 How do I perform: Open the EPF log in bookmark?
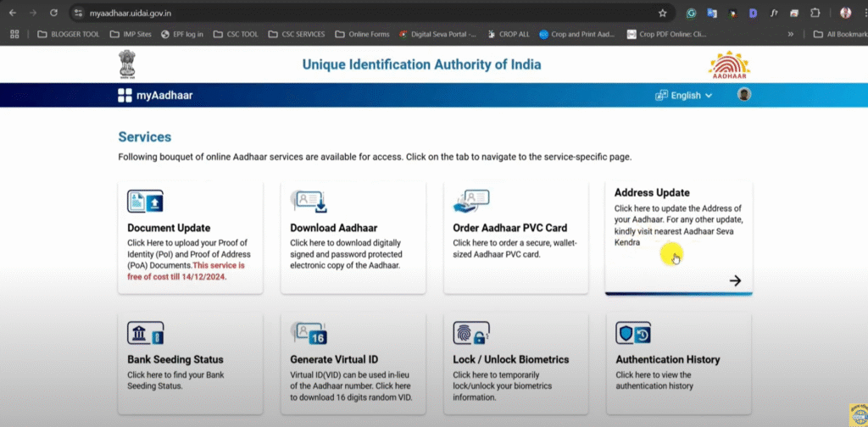coord(181,35)
